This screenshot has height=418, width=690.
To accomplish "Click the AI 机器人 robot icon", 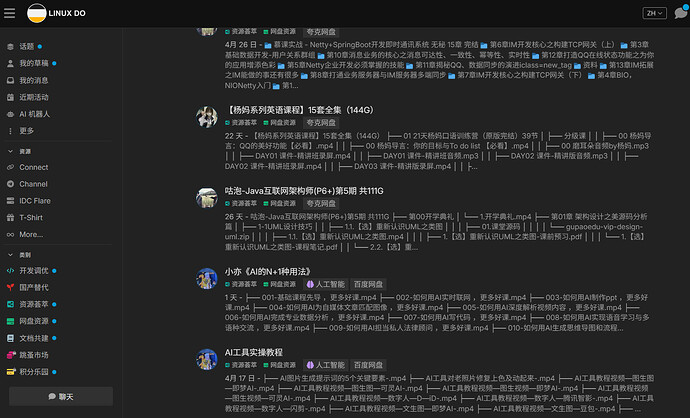I will pos(10,114).
